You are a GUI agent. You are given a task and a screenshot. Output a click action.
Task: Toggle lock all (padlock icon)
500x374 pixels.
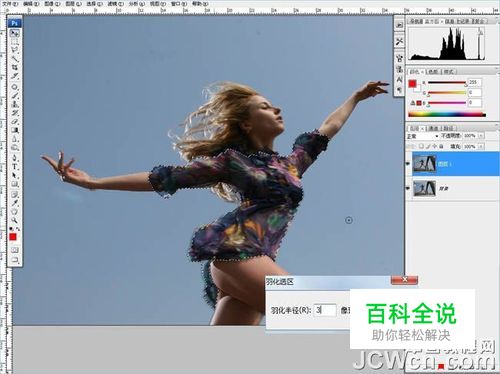tap(442, 146)
